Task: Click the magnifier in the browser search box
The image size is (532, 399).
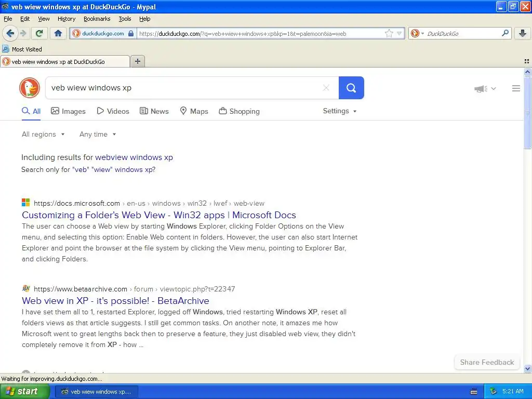Action: [x=505, y=33]
